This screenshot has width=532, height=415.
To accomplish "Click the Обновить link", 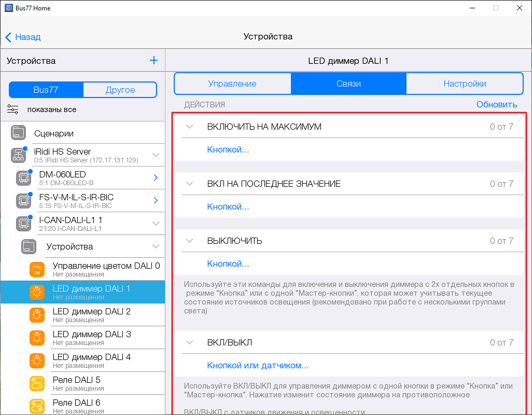I will [x=497, y=104].
